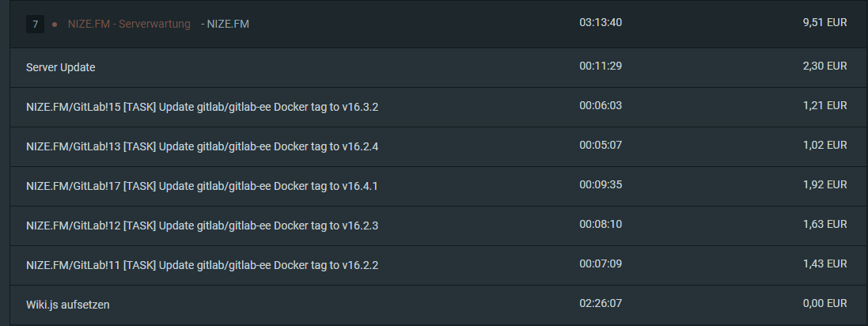Select the Server Update entry
This screenshot has width=868, height=326.
pyautogui.click(x=60, y=67)
